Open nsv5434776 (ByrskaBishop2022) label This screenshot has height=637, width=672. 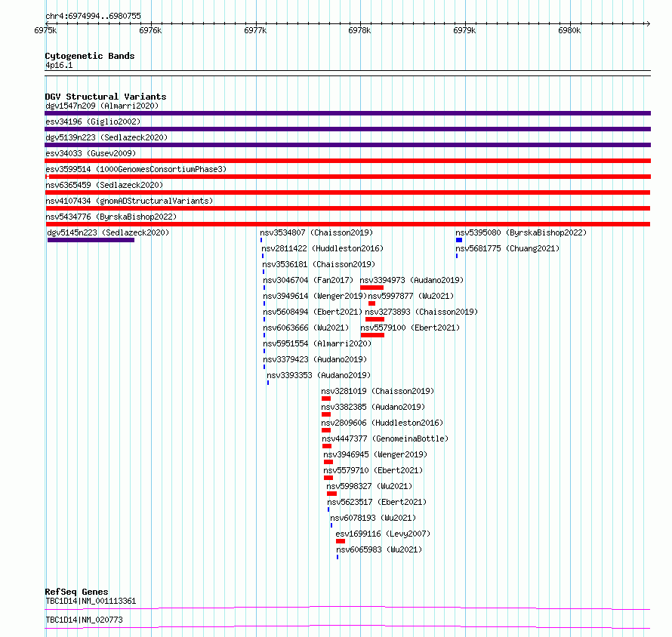pyautogui.click(x=111, y=217)
